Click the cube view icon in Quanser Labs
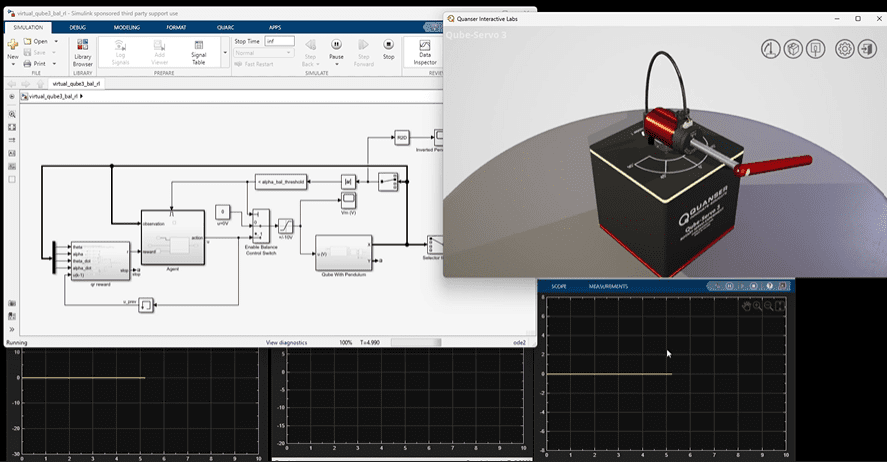887x462 pixels. (x=793, y=49)
